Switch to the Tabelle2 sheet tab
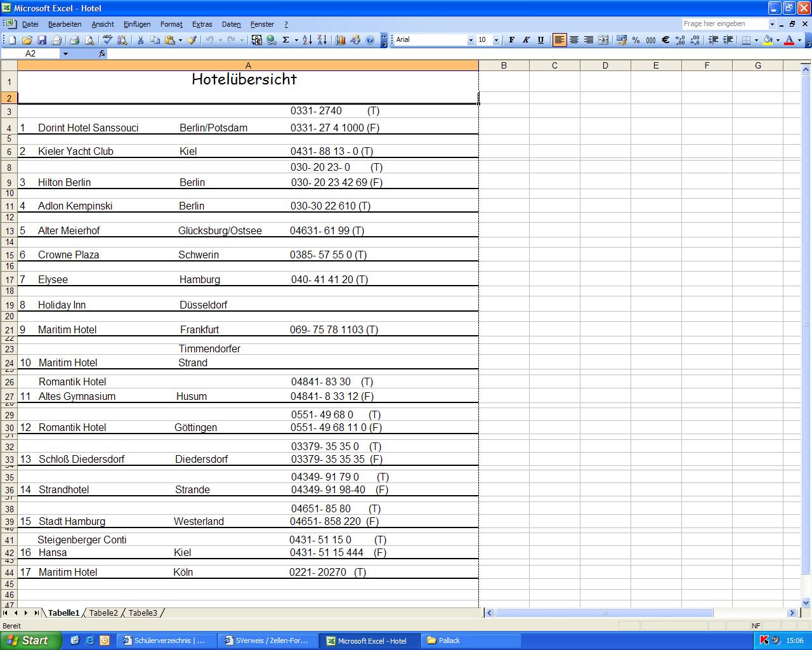Image resolution: width=812 pixels, height=650 pixels. [x=103, y=613]
